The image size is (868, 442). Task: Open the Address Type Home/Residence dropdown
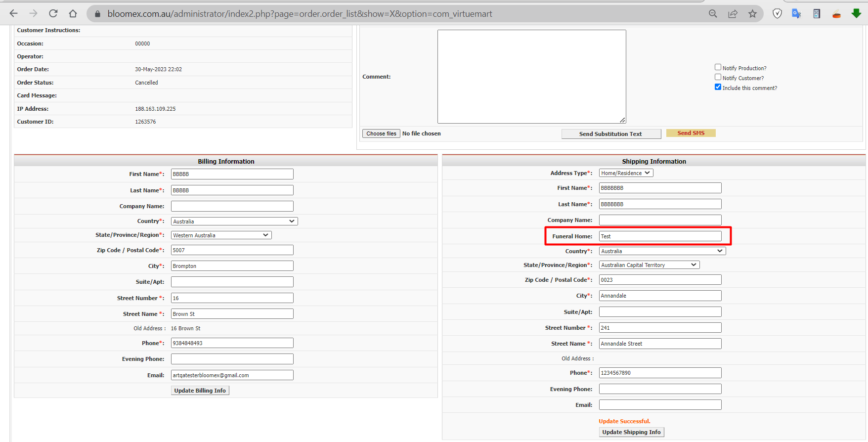626,173
